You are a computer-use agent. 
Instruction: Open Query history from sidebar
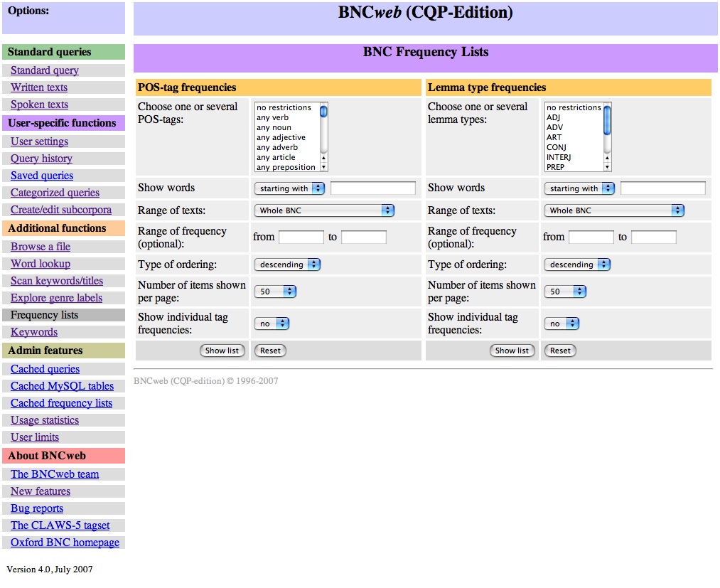click(x=41, y=159)
